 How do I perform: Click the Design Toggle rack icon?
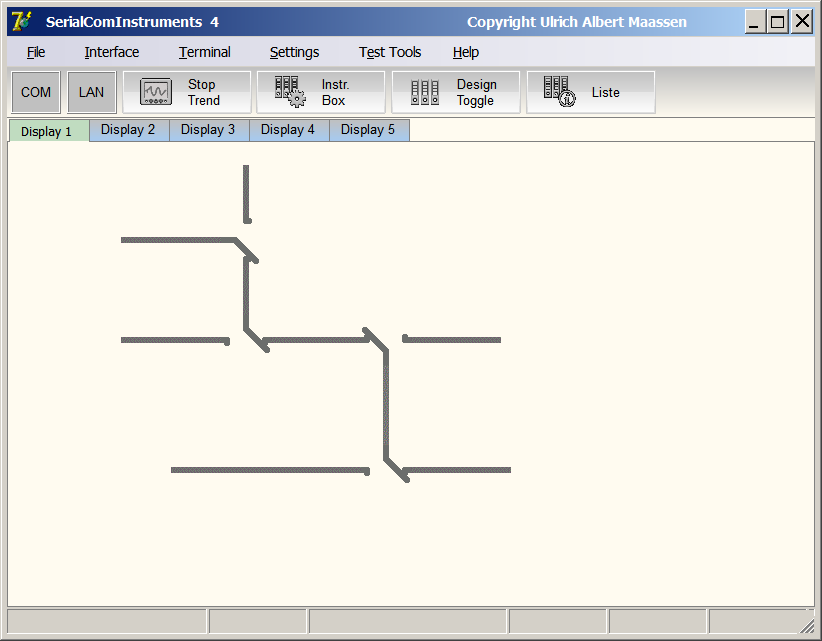click(x=425, y=92)
